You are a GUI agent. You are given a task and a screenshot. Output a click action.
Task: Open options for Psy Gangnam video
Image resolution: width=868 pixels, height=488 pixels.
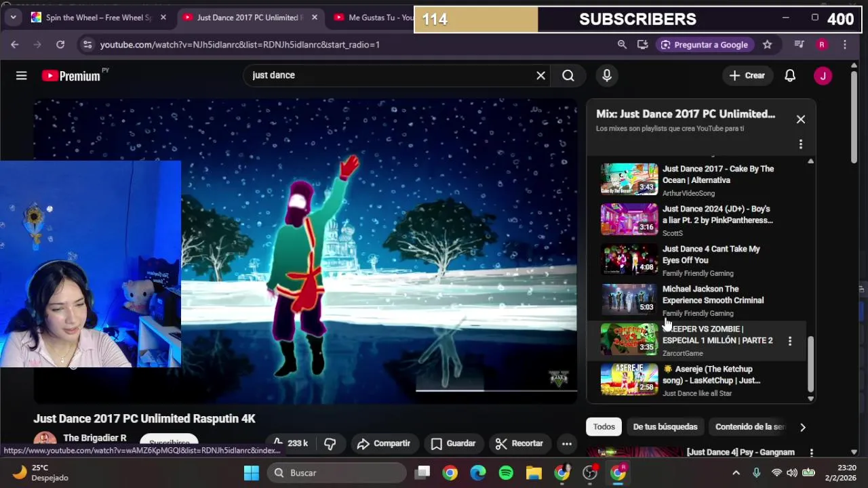(811, 453)
